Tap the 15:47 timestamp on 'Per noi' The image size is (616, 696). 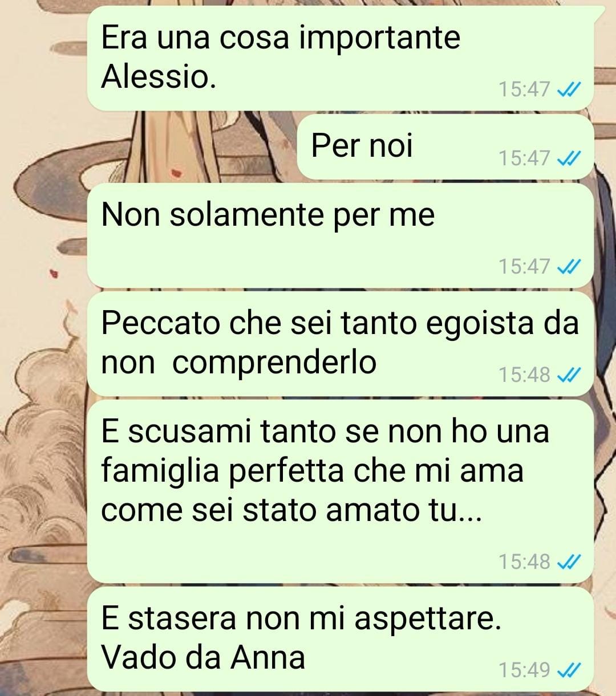tap(524, 158)
